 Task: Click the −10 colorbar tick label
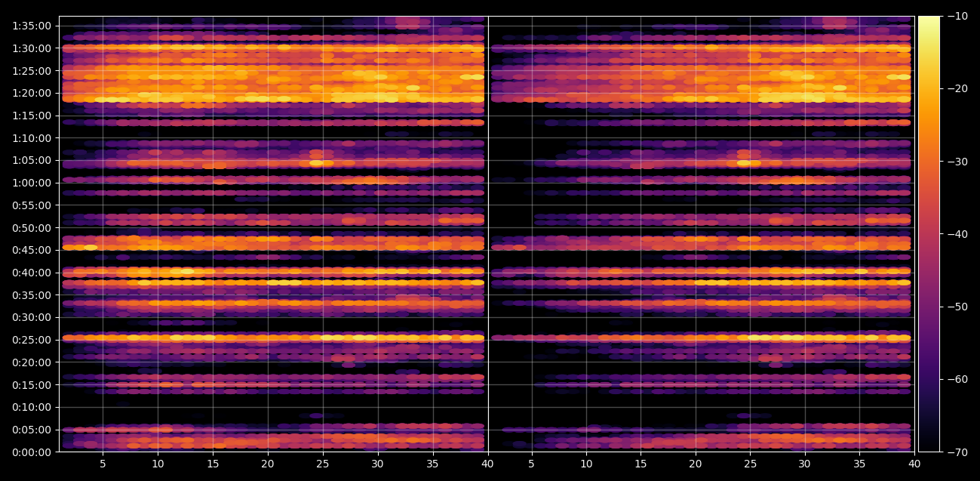(957, 16)
